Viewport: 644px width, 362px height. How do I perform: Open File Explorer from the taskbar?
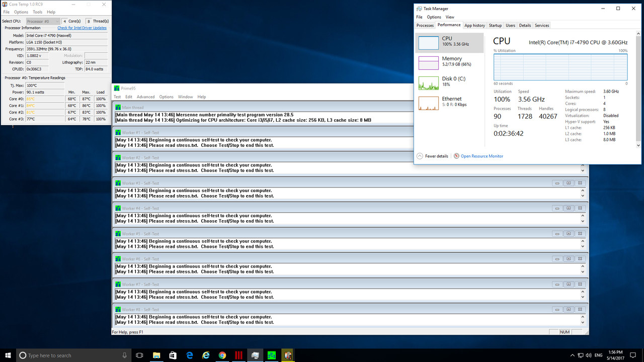(156, 355)
